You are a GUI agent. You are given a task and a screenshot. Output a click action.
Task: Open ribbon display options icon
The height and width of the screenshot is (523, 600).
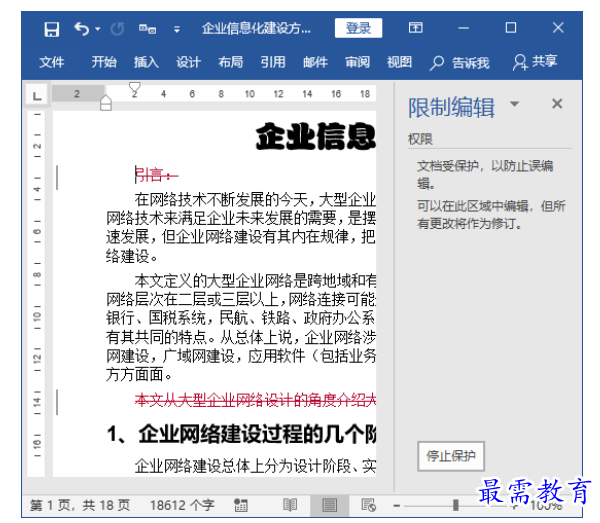416,28
